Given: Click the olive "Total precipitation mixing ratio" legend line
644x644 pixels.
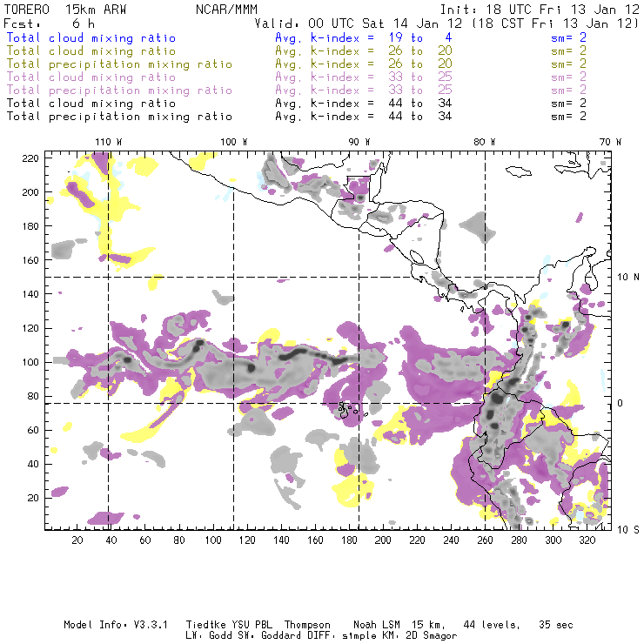Looking at the screenshot, I should pyautogui.click(x=119, y=64).
